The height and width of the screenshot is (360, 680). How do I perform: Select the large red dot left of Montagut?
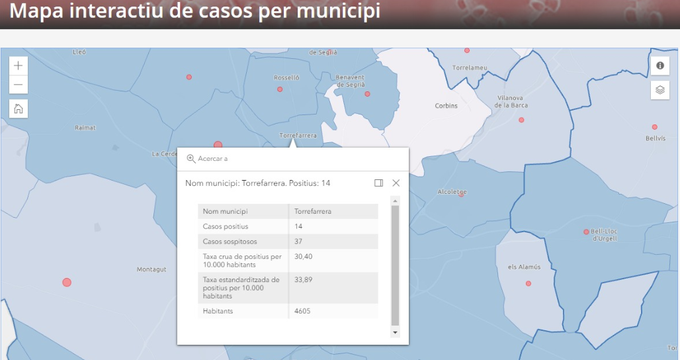[x=67, y=283]
